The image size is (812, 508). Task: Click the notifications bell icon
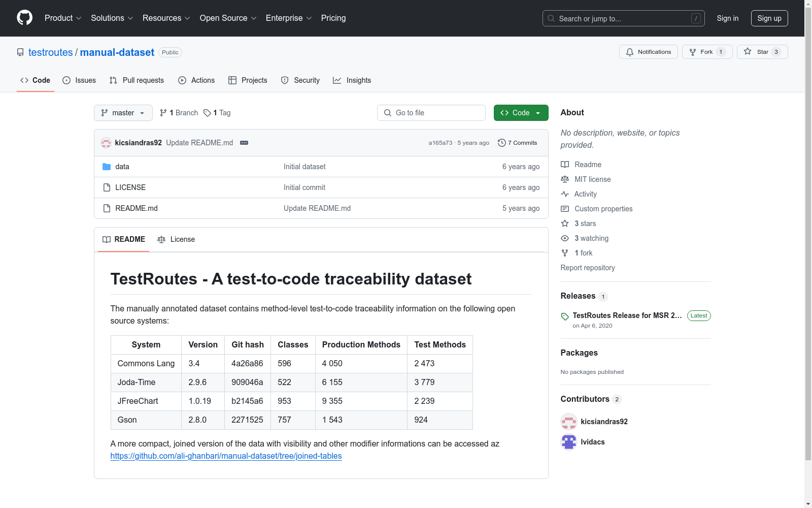tap(630, 52)
